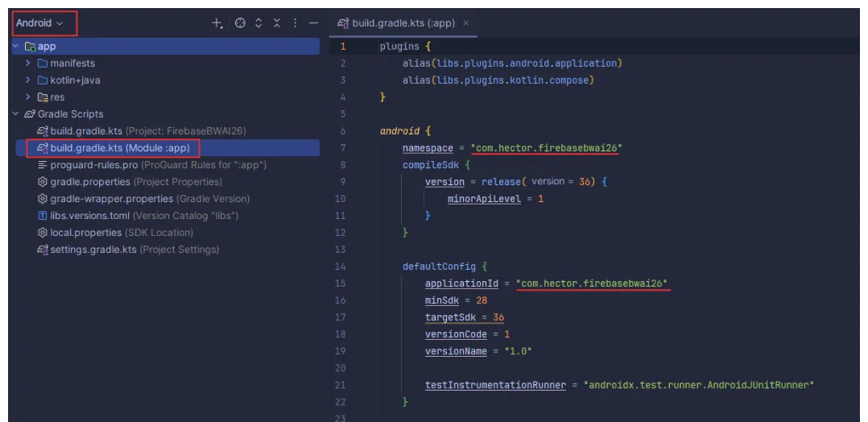Collapse the app module node
This screenshot has width=868, height=422.
16,47
